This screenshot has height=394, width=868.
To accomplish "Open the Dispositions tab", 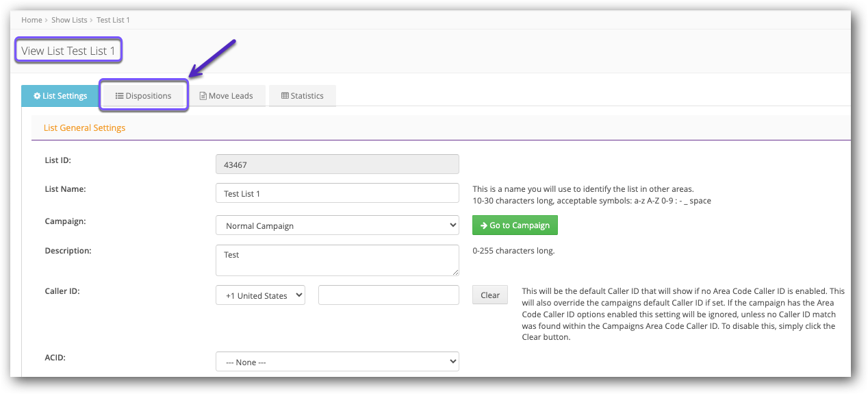I will tap(144, 96).
